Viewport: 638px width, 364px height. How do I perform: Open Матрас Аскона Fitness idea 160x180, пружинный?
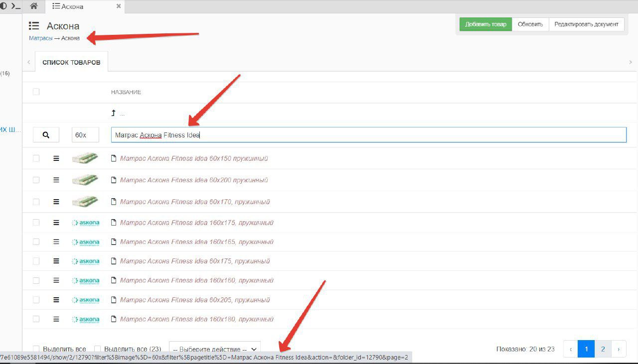(197, 319)
